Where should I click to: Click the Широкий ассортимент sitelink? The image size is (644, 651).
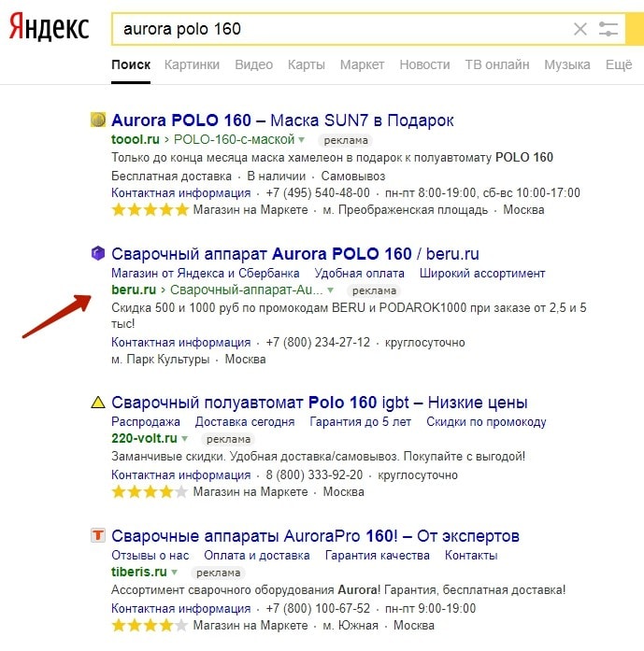[x=482, y=273]
